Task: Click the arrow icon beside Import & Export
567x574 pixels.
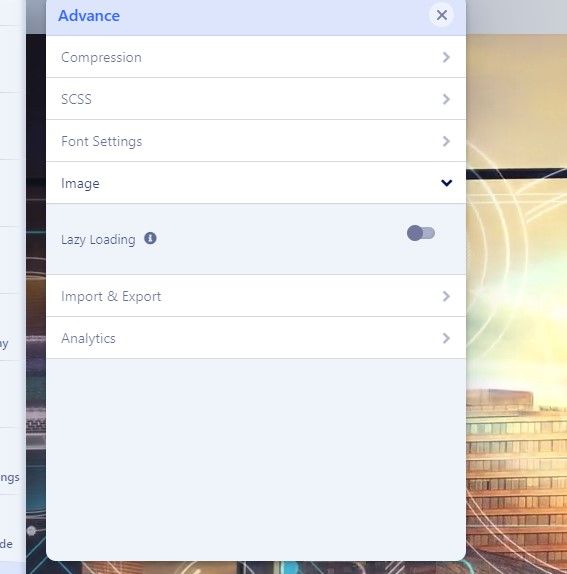Action: 446,296
